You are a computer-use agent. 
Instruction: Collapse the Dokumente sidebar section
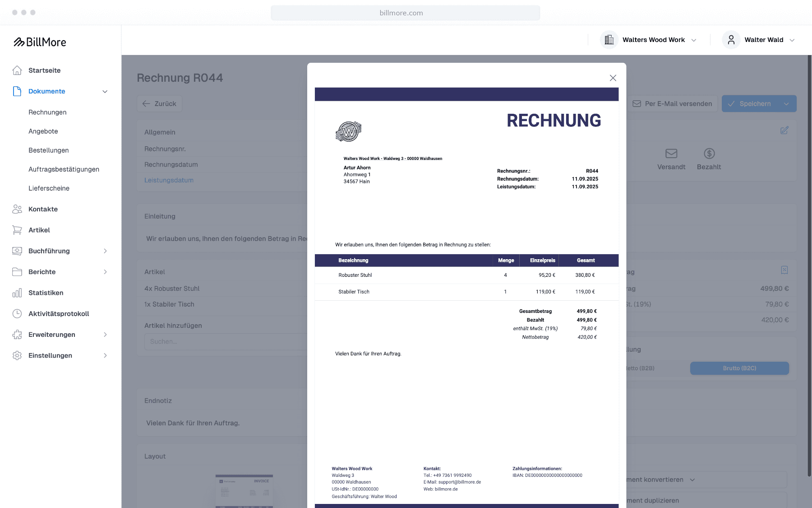coord(105,91)
